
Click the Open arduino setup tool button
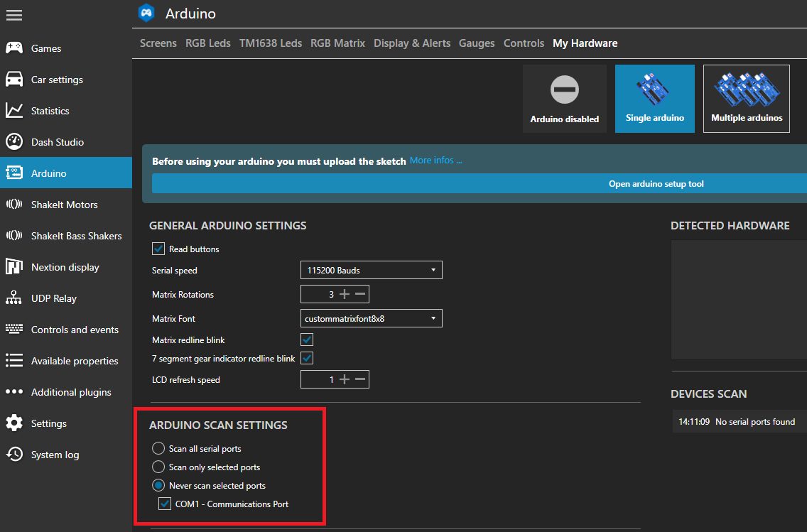pyautogui.click(x=656, y=184)
